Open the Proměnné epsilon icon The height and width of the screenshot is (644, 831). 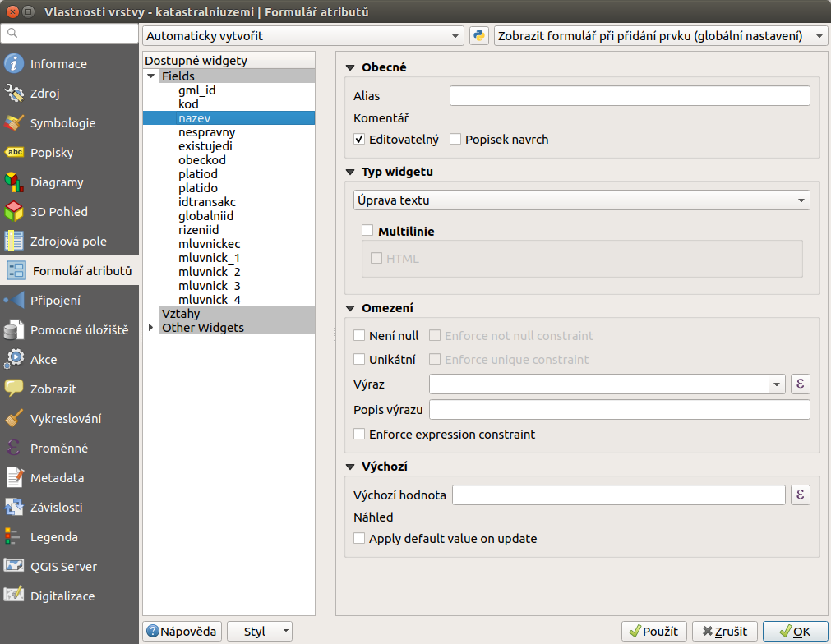14,448
